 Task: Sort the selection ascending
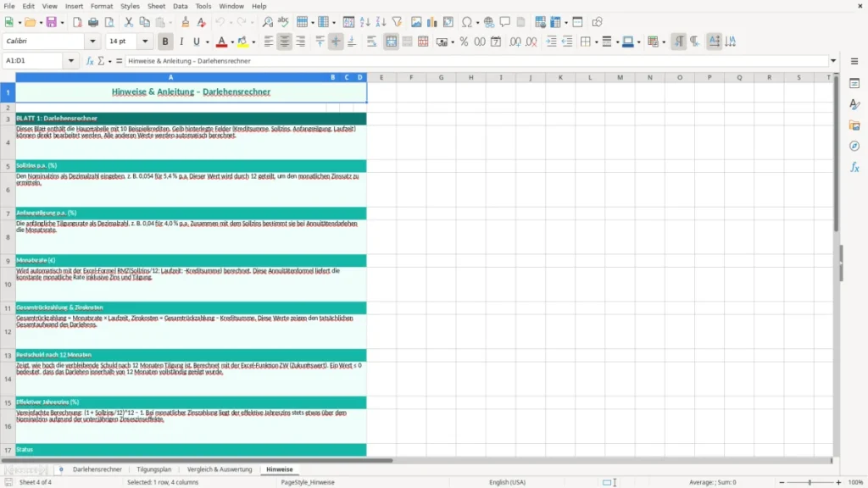(364, 22)
